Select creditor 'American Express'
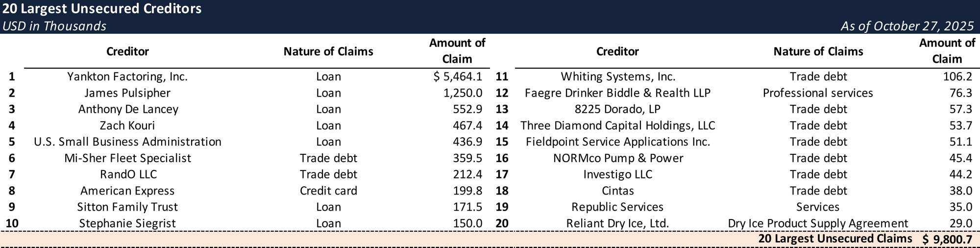Screen dimensions: 980x248 click(127, 191)
